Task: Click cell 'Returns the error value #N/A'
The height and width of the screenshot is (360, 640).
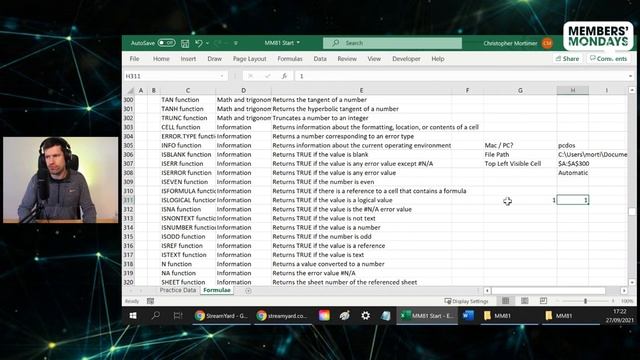Action: pyautogui.click(x=361, y=273)
